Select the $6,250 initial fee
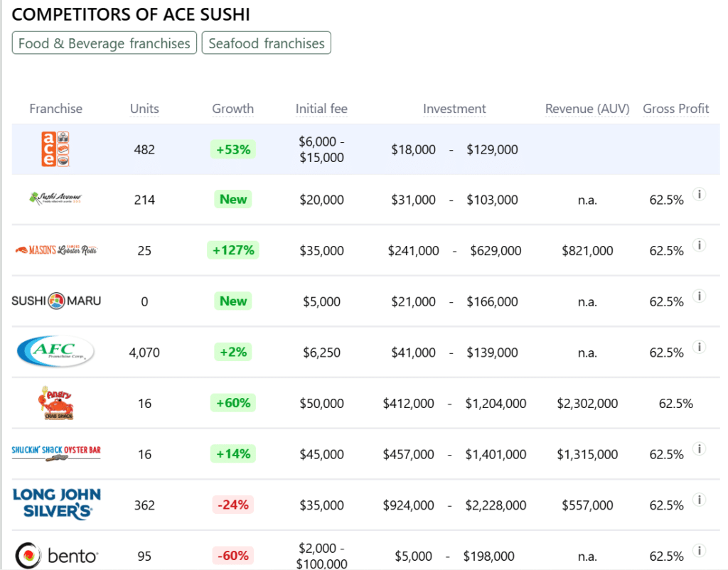The width and height of the screenshot is (728, 570). tap(322, 353)
